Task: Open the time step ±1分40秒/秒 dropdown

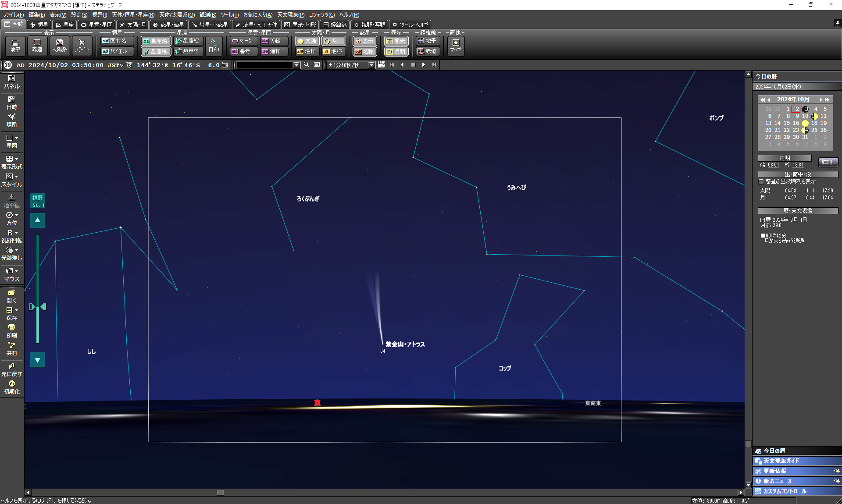Action: tap(371, 65)
